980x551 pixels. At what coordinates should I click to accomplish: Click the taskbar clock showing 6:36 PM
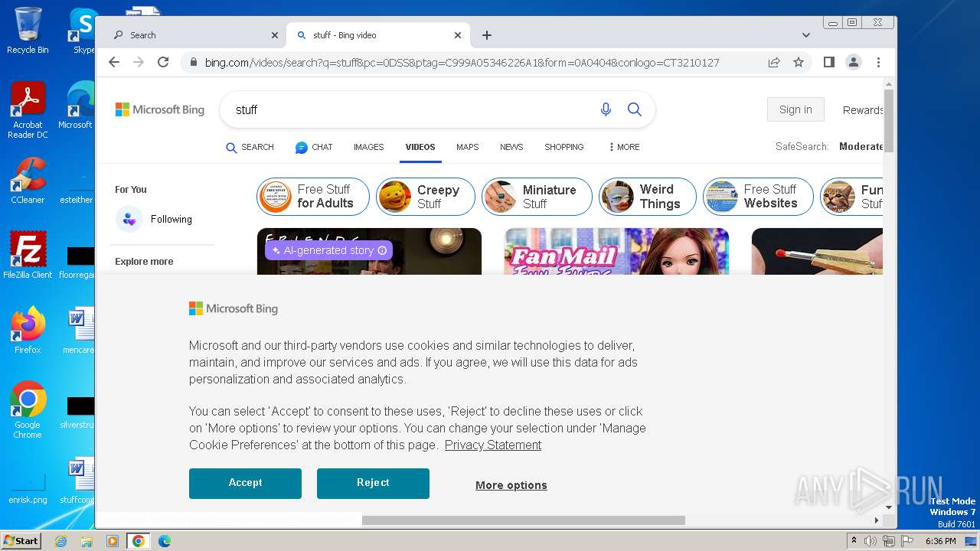[x=941, y=541]
